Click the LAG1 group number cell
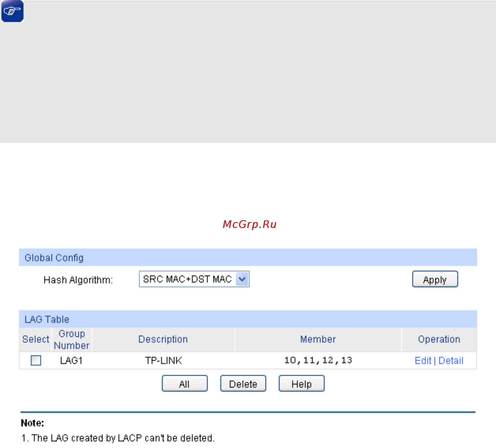496x448 pixels. click(x=71, y=361)
